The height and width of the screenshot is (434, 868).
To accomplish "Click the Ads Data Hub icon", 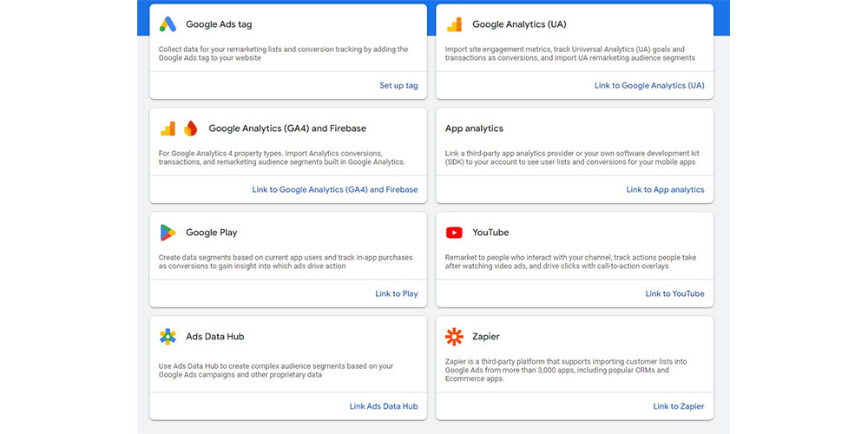I will tap(168, 337).
